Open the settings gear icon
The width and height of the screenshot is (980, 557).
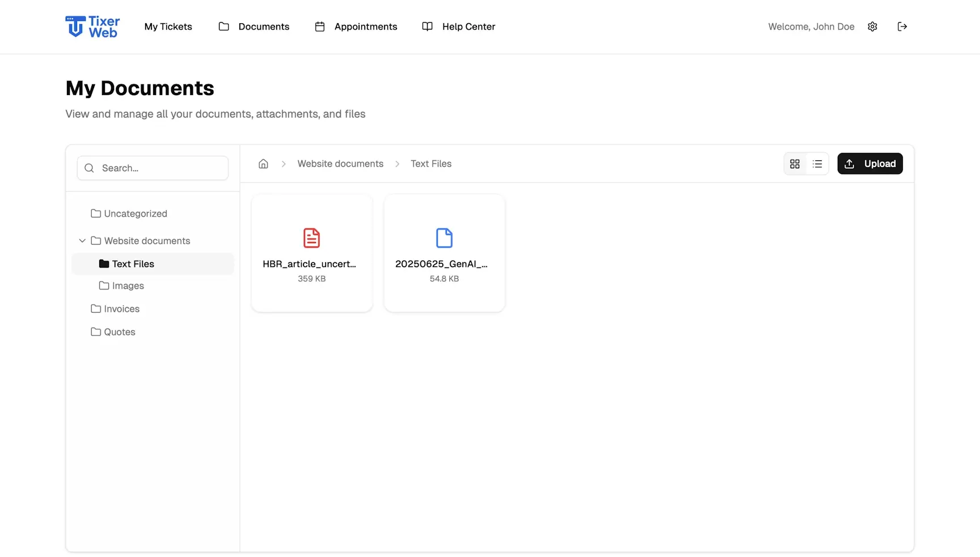[872, 26]
